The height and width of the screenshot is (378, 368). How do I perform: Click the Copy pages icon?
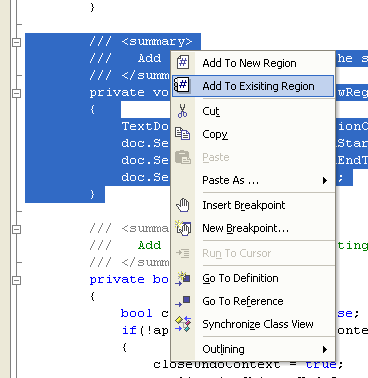click(x=183, y=134)
